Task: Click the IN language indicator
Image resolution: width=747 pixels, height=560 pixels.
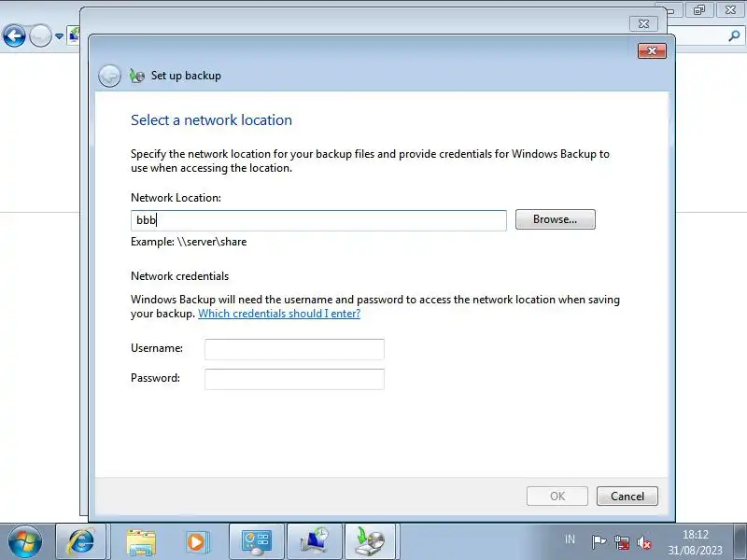Action: coord(570,539)
